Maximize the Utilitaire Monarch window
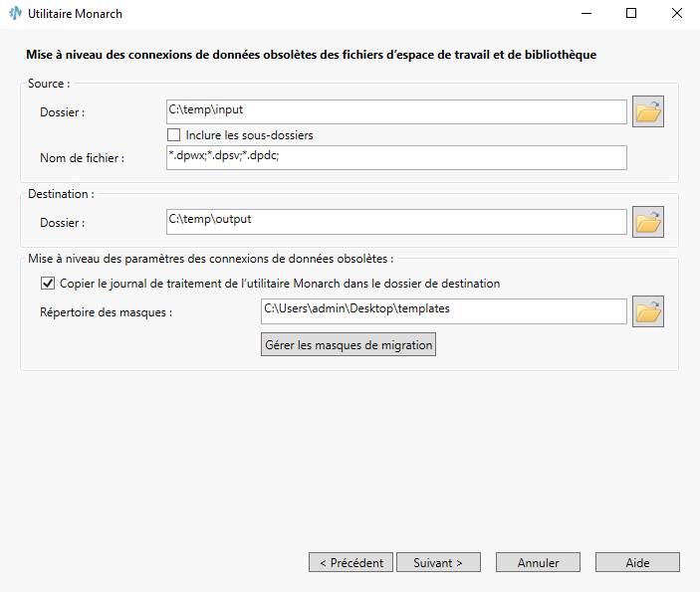The width and height of the screenshot is (700, 592). (x=630, y=15)
